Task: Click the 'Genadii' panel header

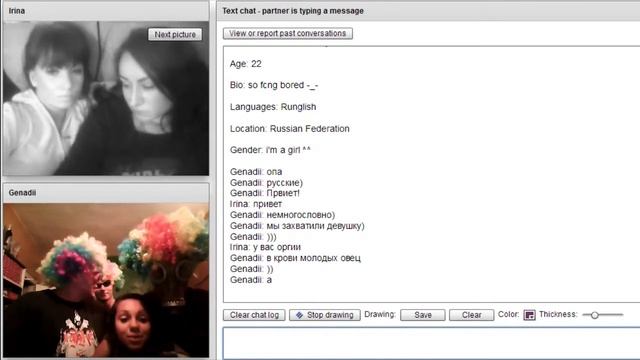Action: tap(106, 193)
